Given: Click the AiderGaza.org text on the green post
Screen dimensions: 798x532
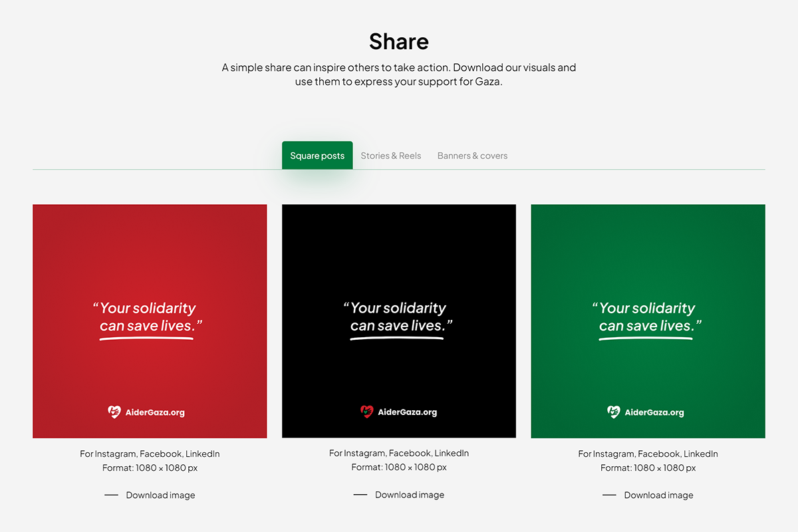Looking at the screenshot, I should tap(654, 412).
